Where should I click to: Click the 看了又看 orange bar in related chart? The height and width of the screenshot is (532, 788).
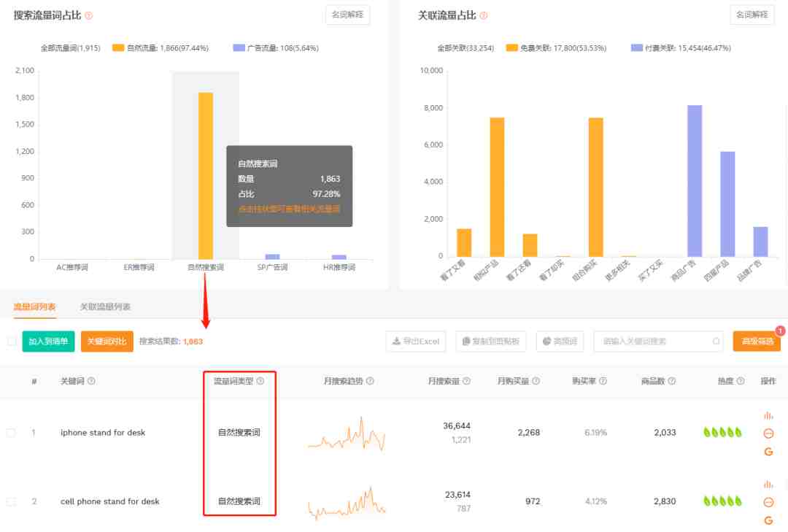[x=464, y=243]
